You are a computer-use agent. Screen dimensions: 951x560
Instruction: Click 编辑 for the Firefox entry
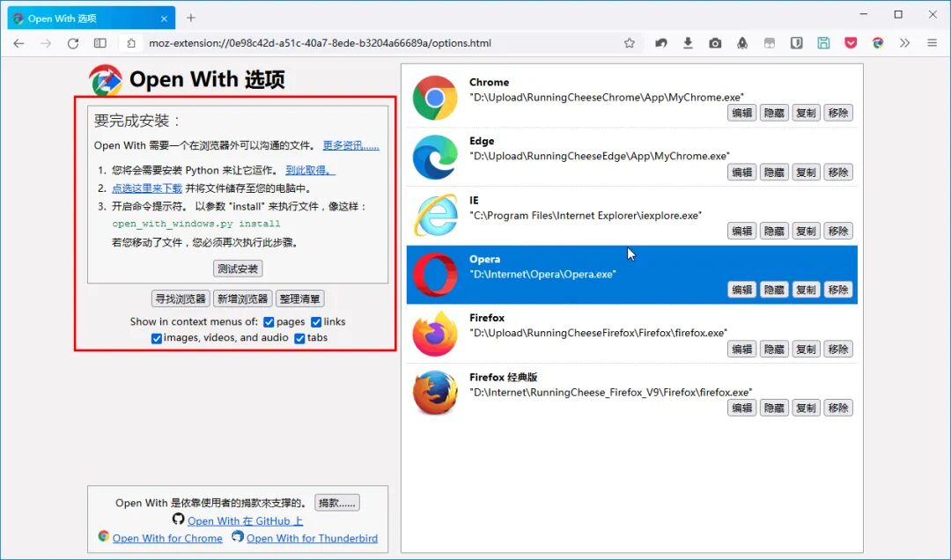click(741, 350)
